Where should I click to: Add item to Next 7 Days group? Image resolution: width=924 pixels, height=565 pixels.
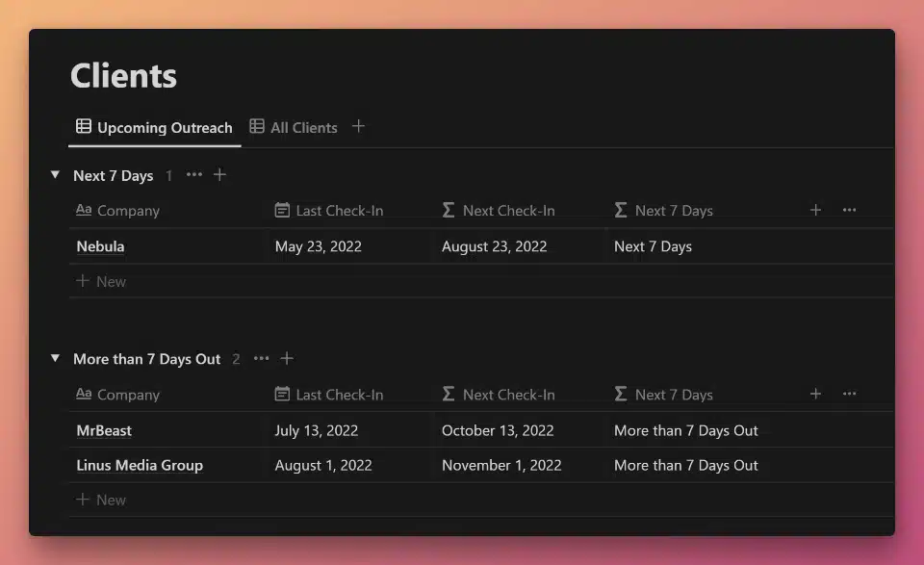point(219,174)
